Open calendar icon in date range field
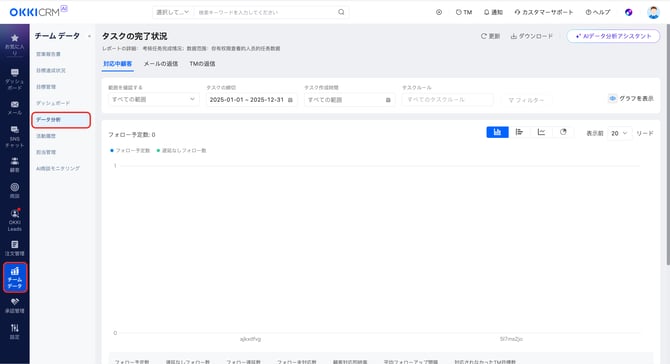The image size is (670, 364). click(x=290, y=100)
